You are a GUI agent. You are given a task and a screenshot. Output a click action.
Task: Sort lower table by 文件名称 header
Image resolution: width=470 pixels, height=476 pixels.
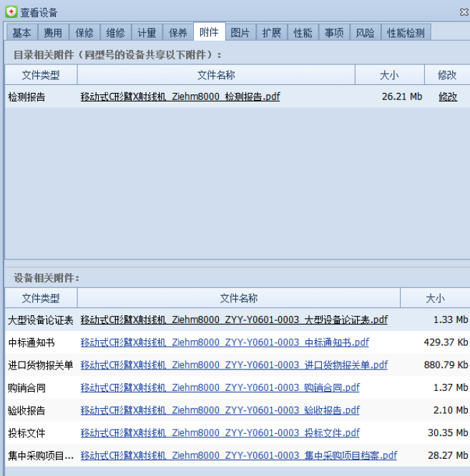239,298
